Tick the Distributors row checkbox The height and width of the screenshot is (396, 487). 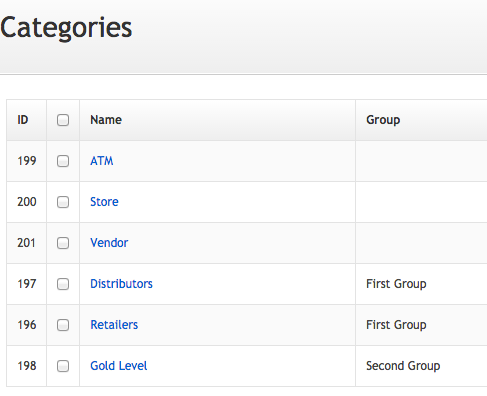pos(63,284)
